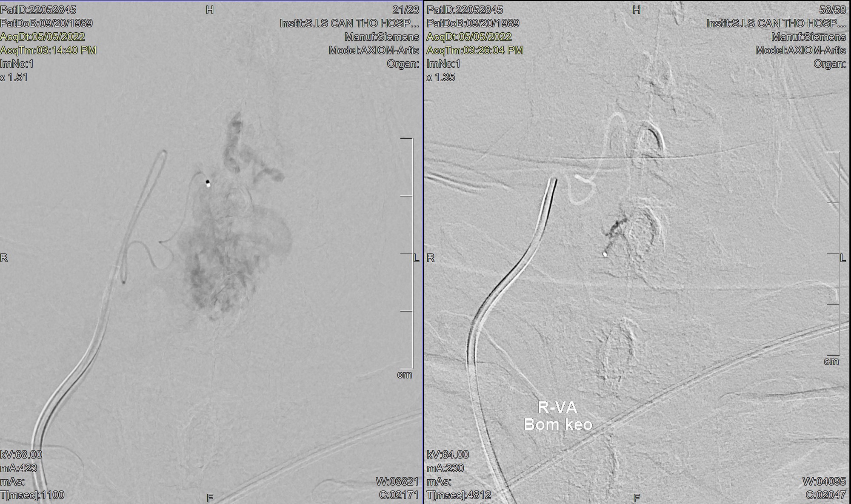The width and height of the screenshot is (851, 504).
Task: Click the C:02047 center value
Action: [x=825, y=495]
